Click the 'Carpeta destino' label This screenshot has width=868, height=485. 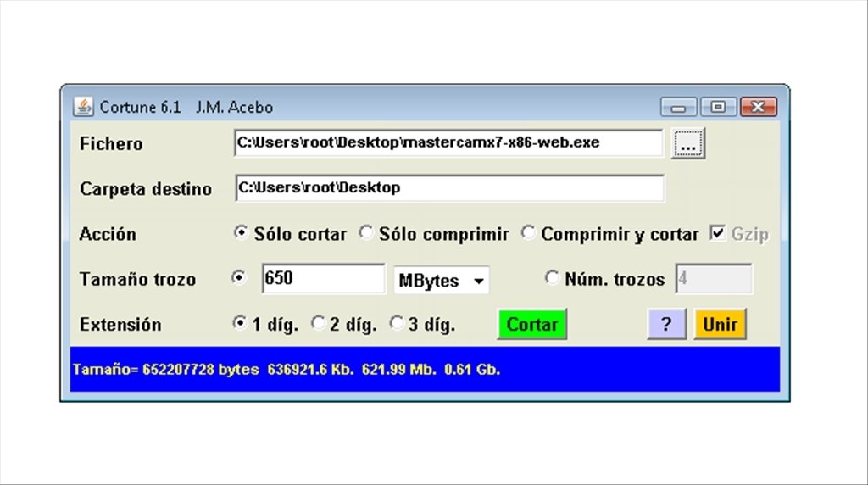(x=146, y=189)
